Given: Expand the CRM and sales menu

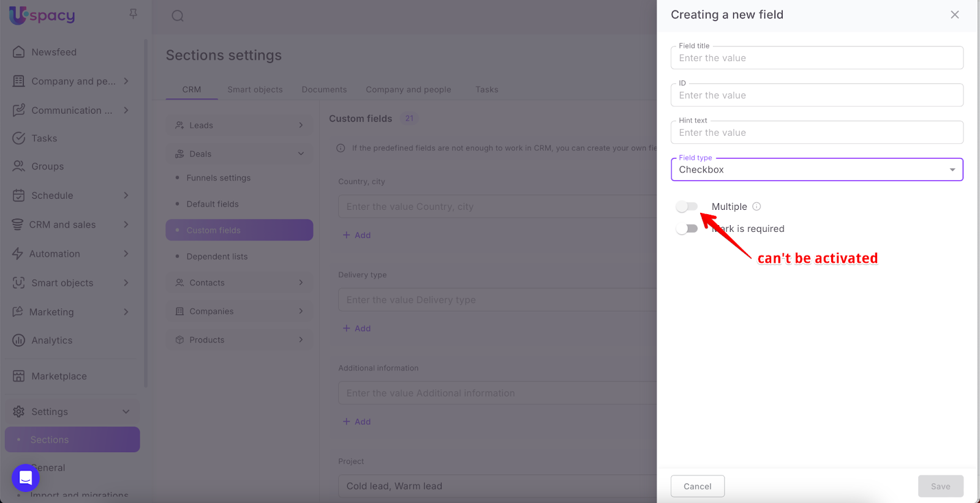Looking at the screenshot, I should [x=126, y=225].
